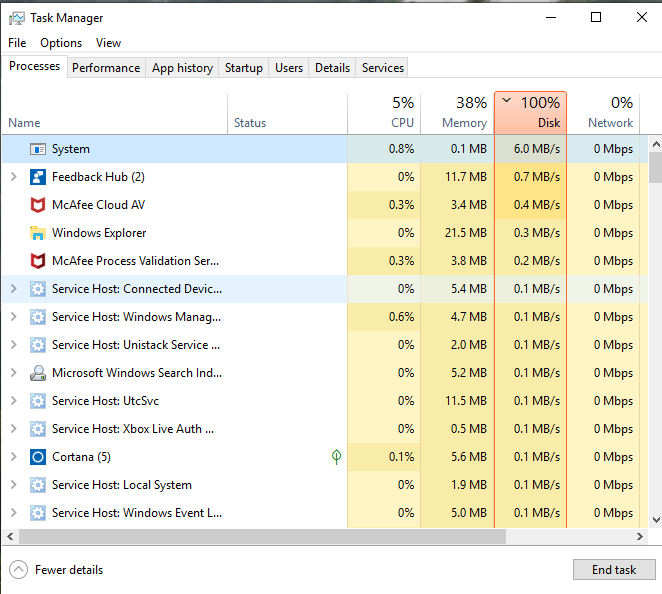The height and width of the screenshot is (594, 662).
Task: Click the Service Host: Local System gear icon
Action: (x=38, y=485)
